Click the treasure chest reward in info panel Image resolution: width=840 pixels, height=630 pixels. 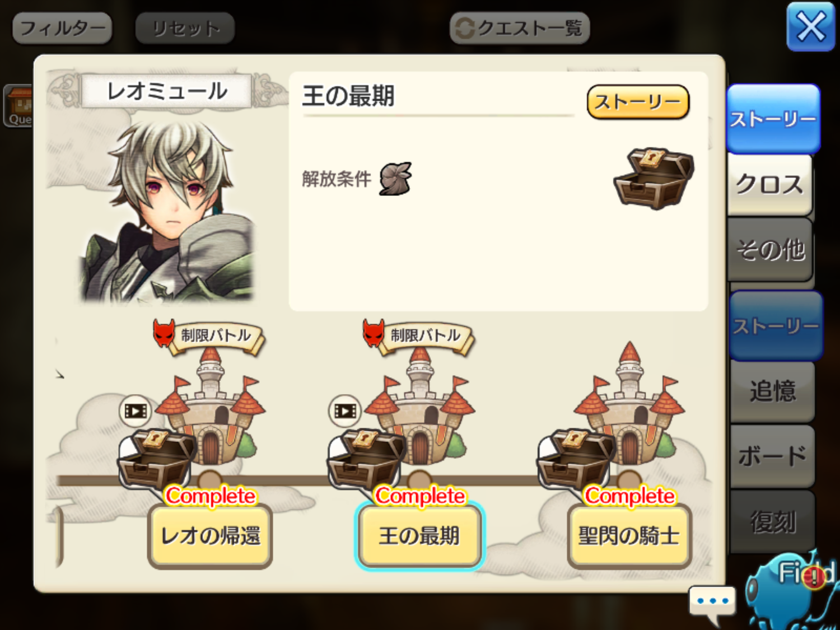pos(654,179)
